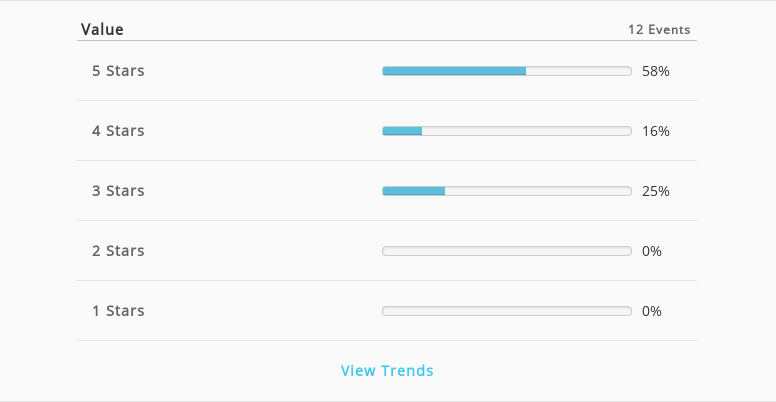Click the 58% percentage value

pyautogui.click(x=656, y=71)
